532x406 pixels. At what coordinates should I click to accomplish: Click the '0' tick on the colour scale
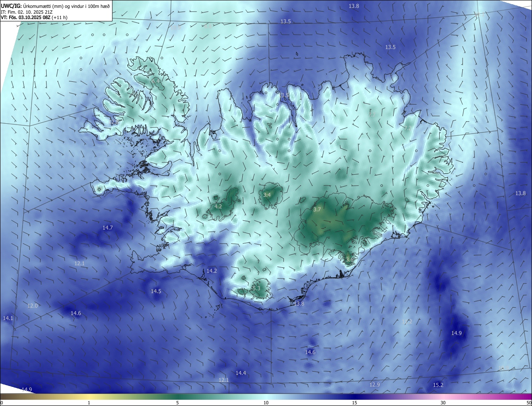(1, 403)
